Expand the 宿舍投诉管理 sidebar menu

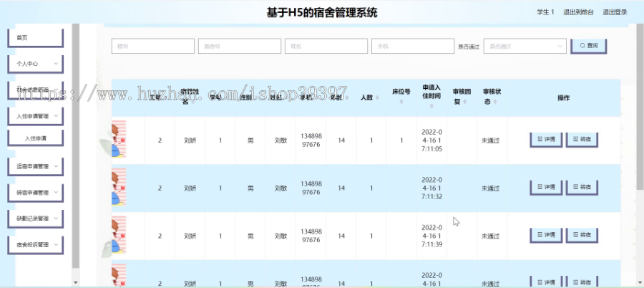35,245
